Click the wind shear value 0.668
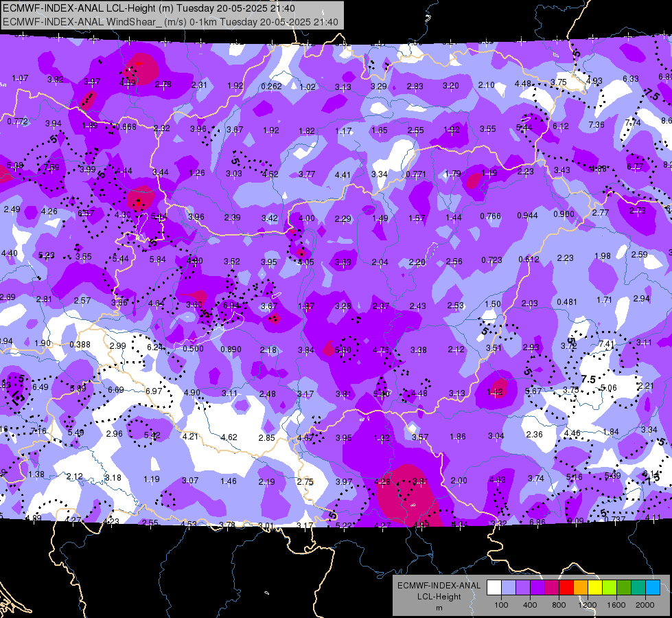 tap(126, 126)
